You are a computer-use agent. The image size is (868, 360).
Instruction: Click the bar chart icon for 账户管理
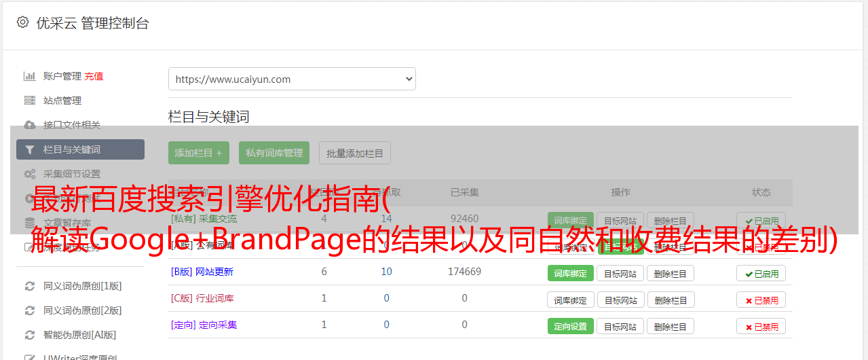[29, 76]
